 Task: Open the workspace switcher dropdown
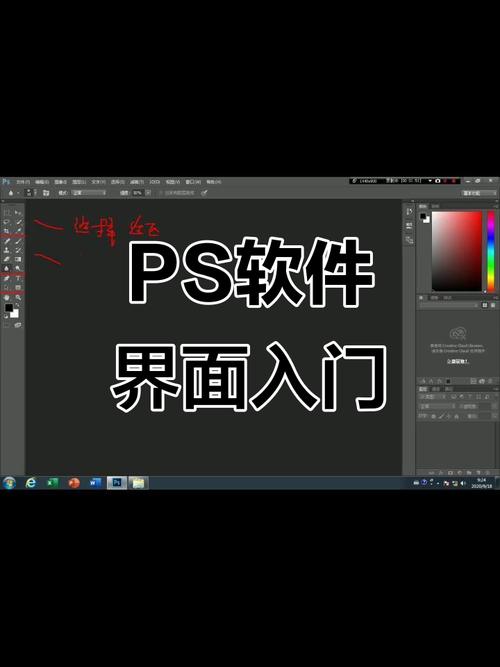pos(477,193)
